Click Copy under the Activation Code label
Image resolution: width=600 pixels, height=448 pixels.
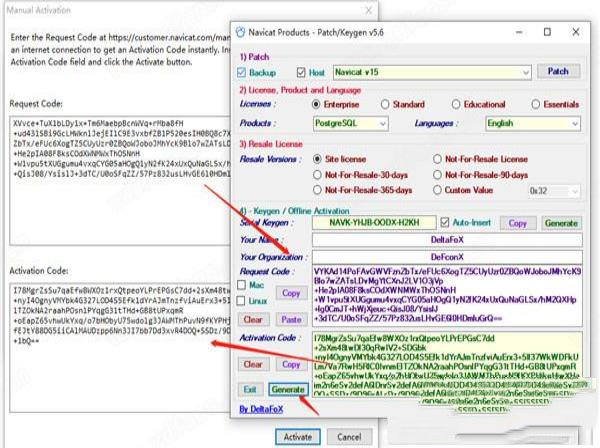tap(291, 364)
